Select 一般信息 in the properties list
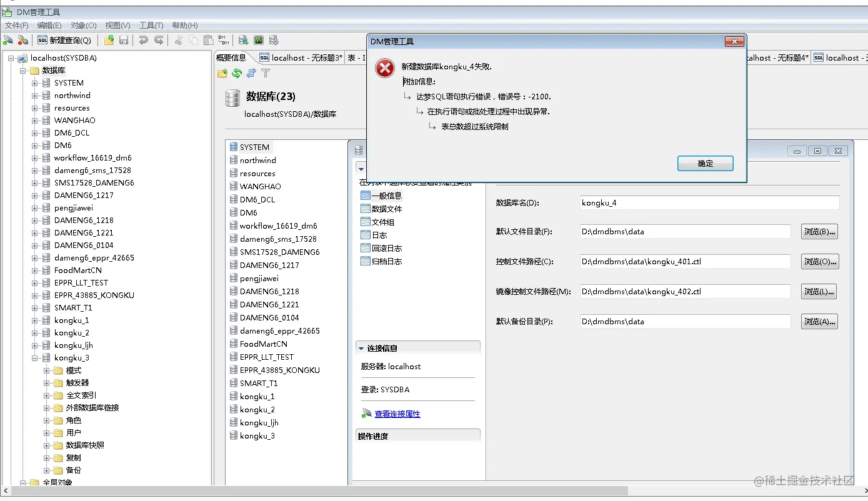868x501 pixels. (x=381, y=196)
